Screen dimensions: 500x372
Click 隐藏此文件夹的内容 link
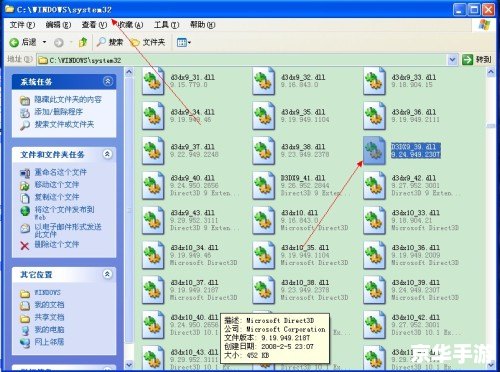(68, 99)
